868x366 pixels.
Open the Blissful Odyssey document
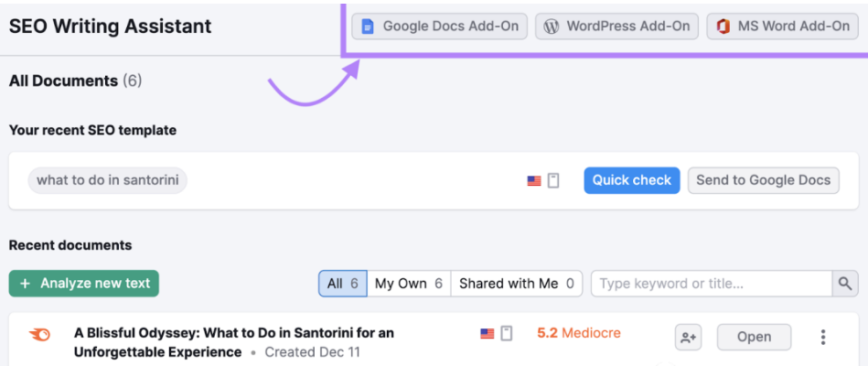(x=754, y=338)
